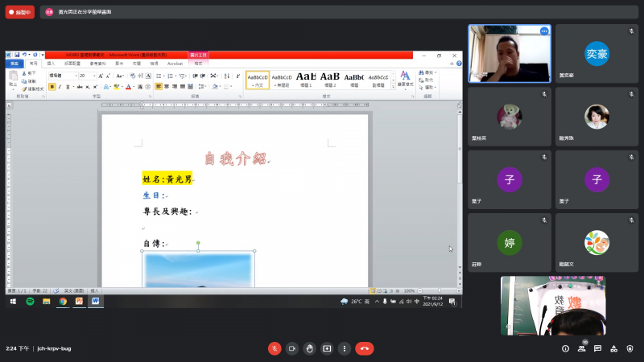Expand the styles gallery more arrow
Image resolution: width=644 pixels, height=362 pixels.
(x=393, y=87)
